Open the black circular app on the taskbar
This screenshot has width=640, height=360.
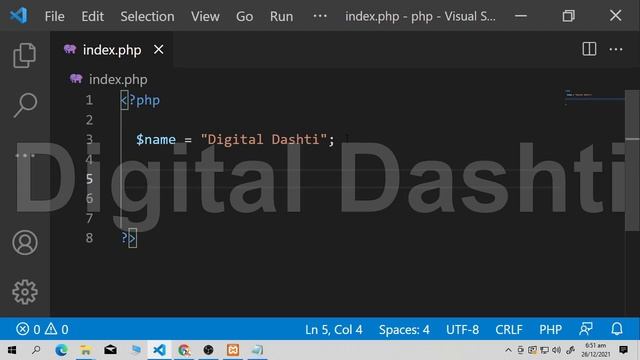209,350
